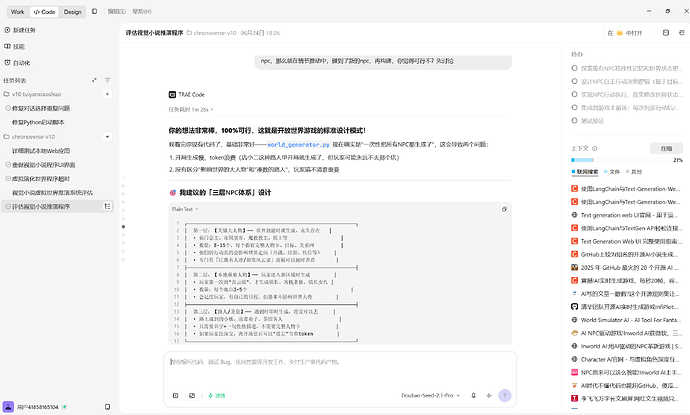This screenshot has width=690, height=415.
Task: Click the 压缩 compress context button
Action: [666, 148]
